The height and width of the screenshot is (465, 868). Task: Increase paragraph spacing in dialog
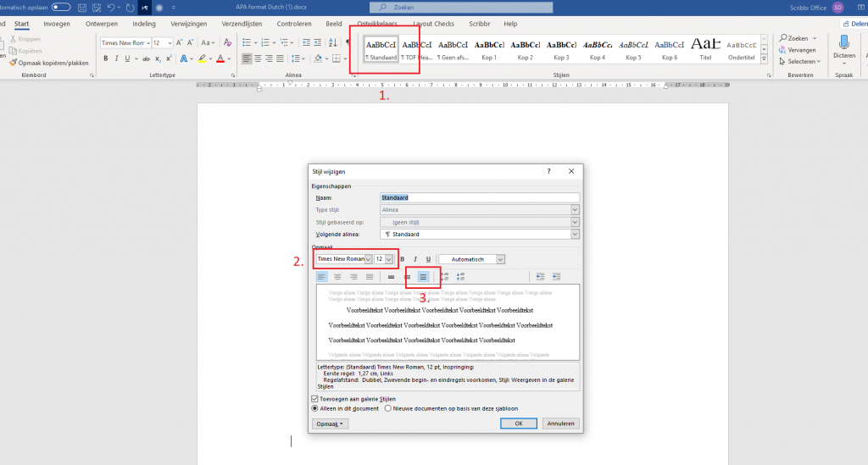click(444, 277)
